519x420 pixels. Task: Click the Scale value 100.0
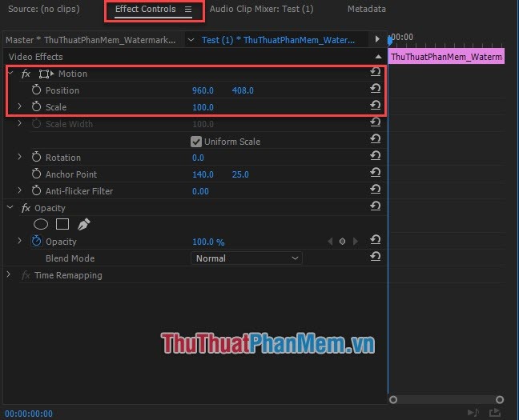(203, 107)
